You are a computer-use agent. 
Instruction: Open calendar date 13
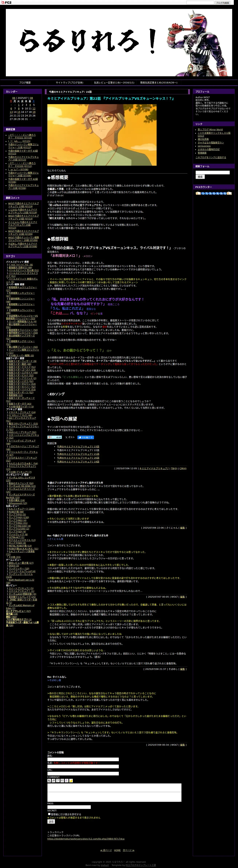coord(11,112)
